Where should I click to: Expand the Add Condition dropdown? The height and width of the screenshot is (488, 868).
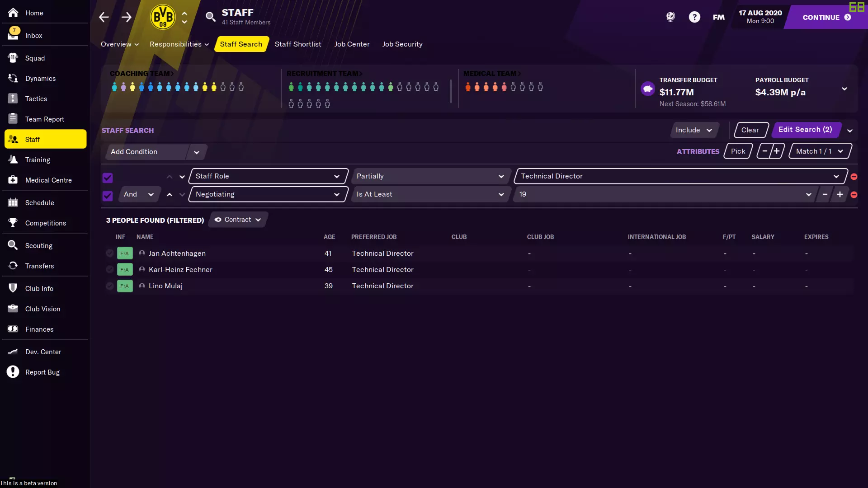pyautogui.click(x=196, y=152)
